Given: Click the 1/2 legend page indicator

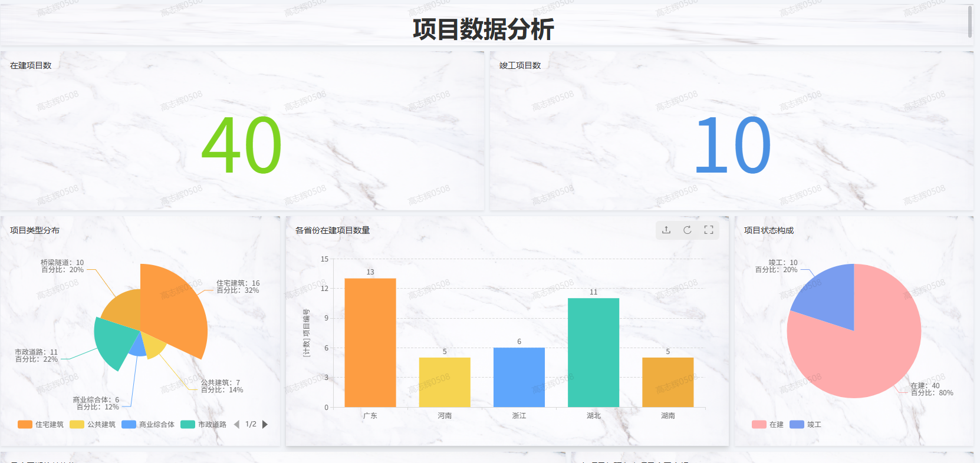Looking at the screenshot, I should point(251,424).
